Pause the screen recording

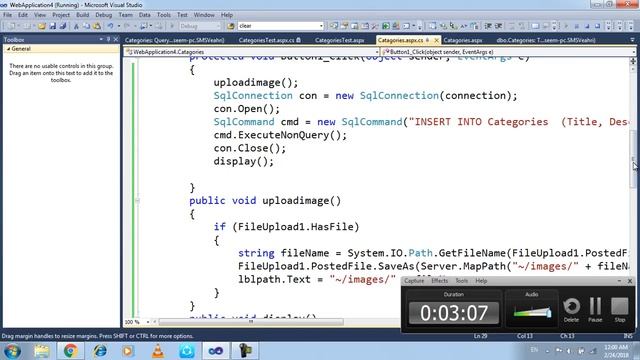tap(595, 309)
